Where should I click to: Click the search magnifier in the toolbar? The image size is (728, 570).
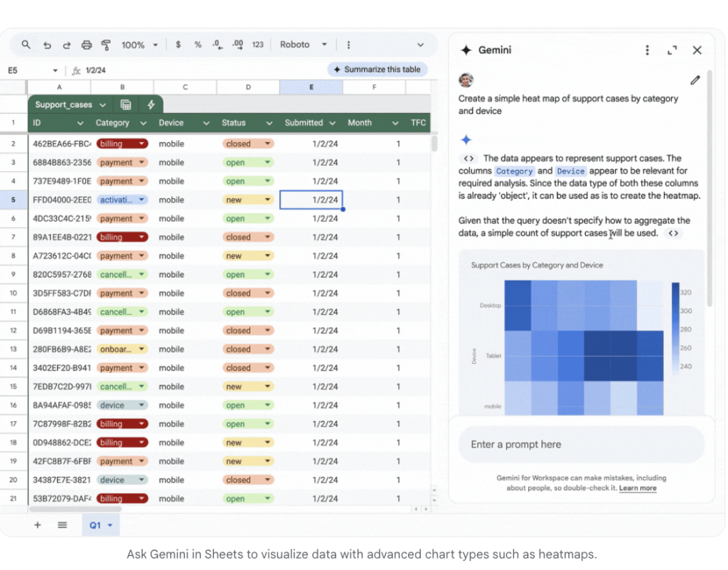pos(26,45)
